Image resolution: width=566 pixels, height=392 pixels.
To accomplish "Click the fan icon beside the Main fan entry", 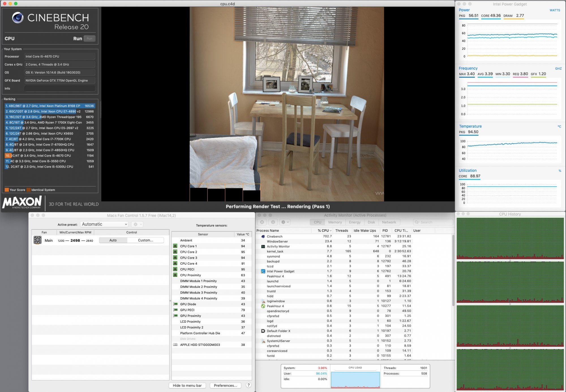I will click(38, 240).
